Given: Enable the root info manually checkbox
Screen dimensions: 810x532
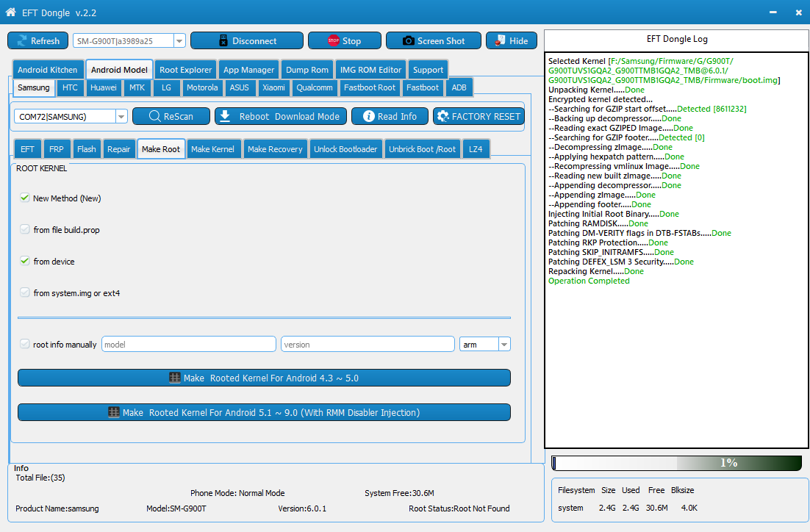Looking at the screenshot, I should (24, 344).
